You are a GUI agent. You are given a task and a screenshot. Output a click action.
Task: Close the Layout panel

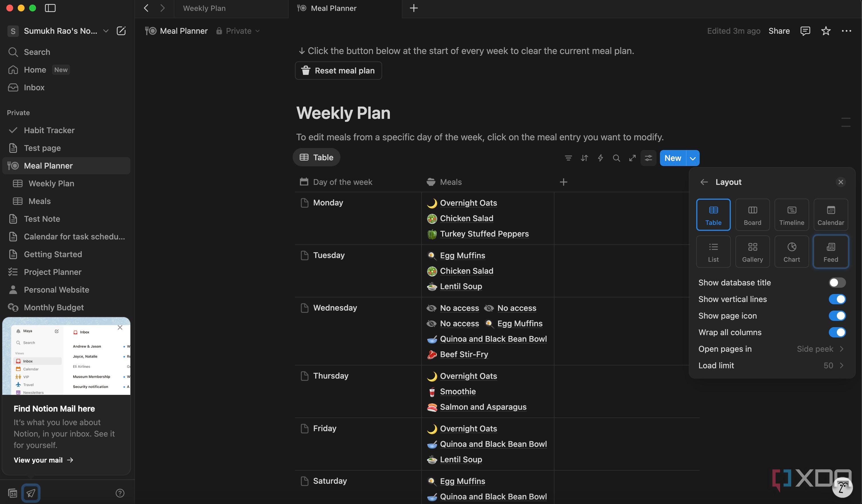click(x=841, y=182)
